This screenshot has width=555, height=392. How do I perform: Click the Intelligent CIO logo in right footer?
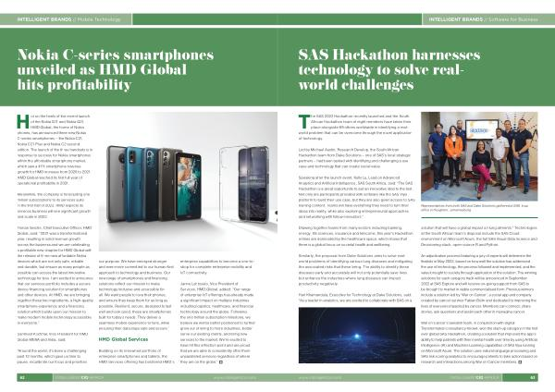(475, 377)
